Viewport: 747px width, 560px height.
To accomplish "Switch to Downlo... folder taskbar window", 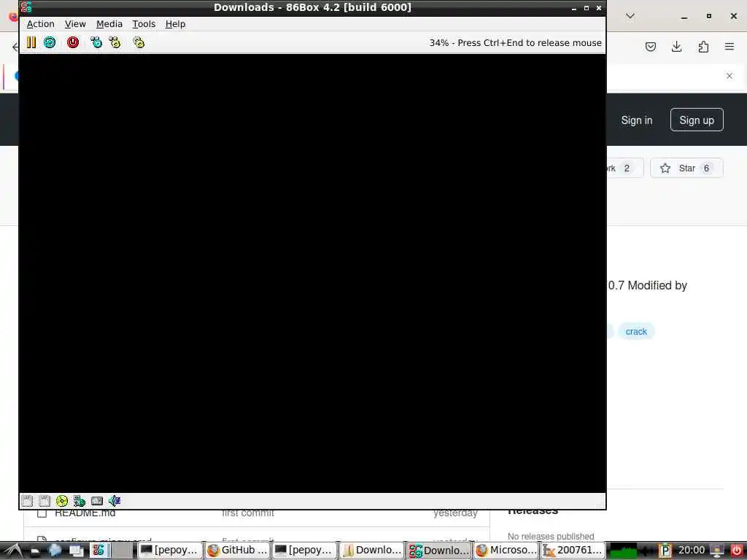I will click(x=371, y=551).
